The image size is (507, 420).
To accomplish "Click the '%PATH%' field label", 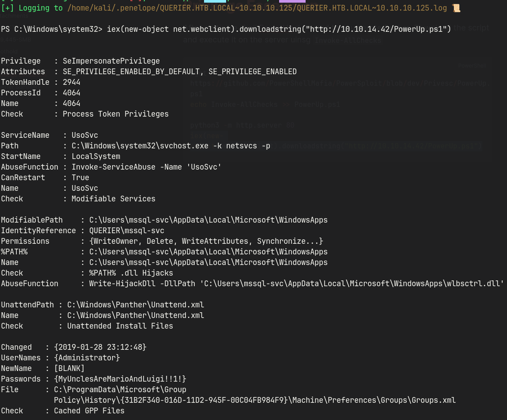I will pos(14,252).
